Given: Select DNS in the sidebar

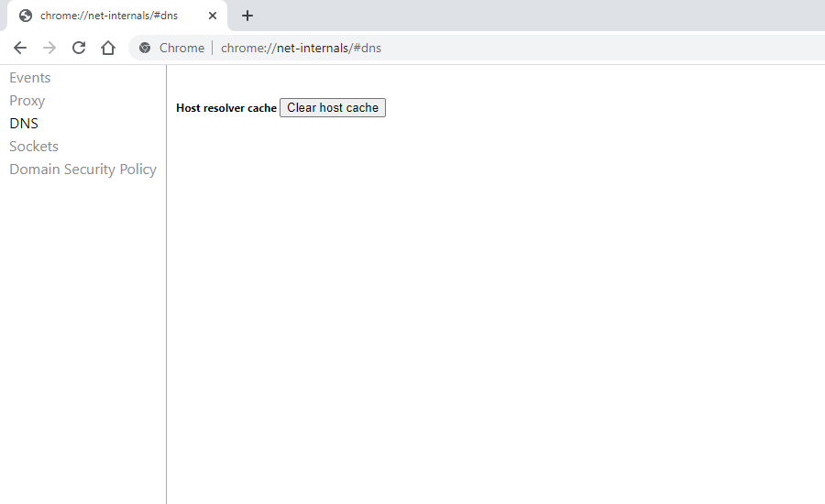Looking at the screenshot, I should click(x=24, y=124).
